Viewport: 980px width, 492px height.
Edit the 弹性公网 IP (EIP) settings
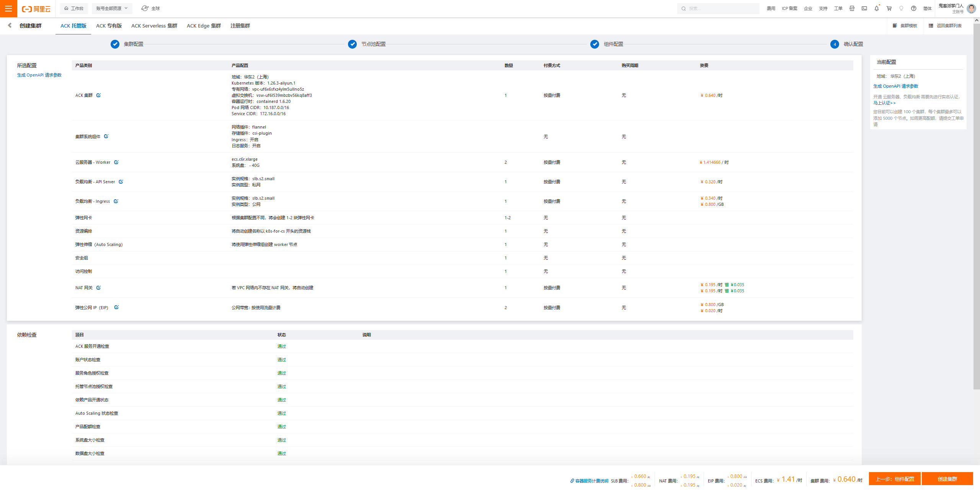116,307
